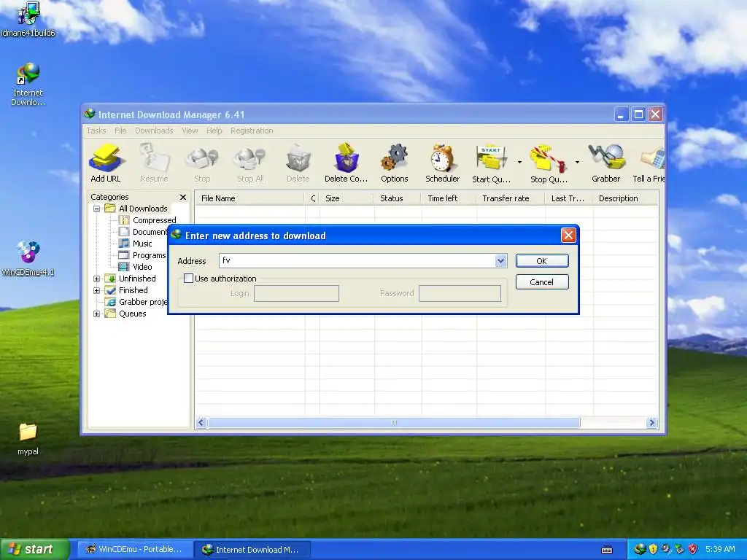
Task: Open the Downloads menu
Action: coord(154,131)
